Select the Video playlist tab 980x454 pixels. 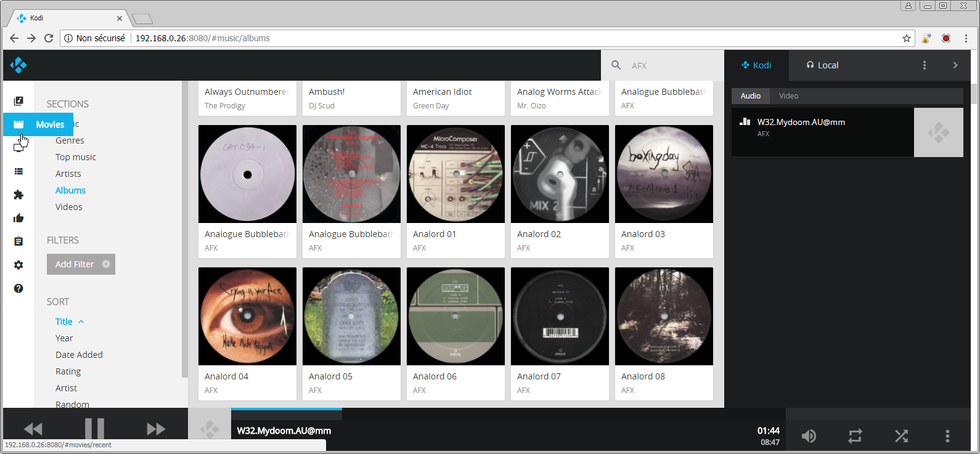click(788, 96)
